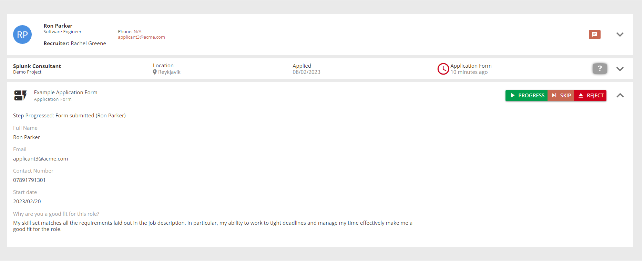The width and height of the screenshot is (644, 262).
Task: Collapse the Example Application Form section
Action: pos(620,96)
